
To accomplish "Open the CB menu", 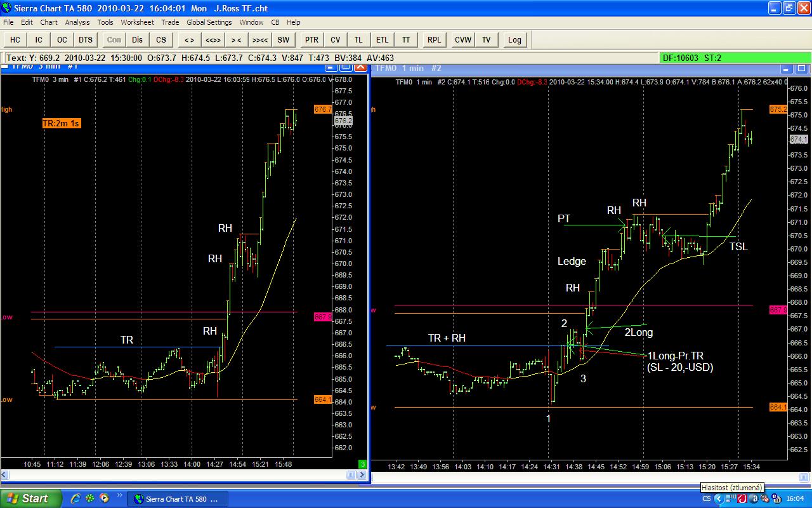I will click(275, 22).
